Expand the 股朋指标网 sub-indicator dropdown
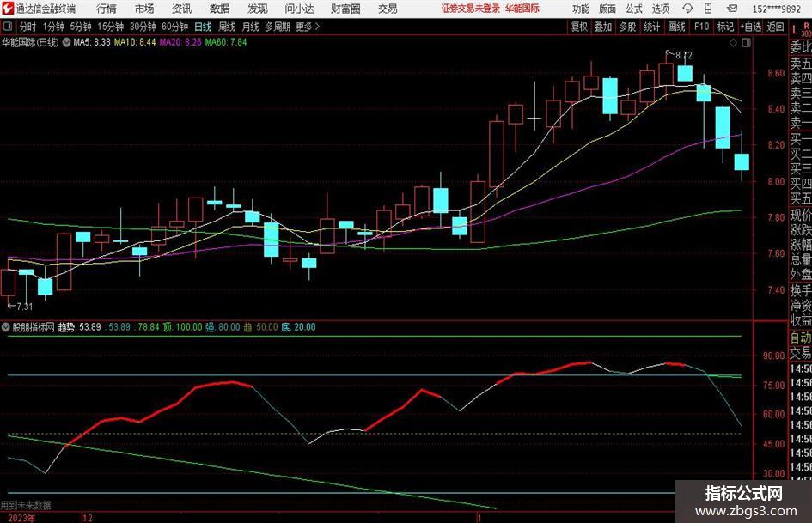Viewport: 812px width, 523px height. 6,327
